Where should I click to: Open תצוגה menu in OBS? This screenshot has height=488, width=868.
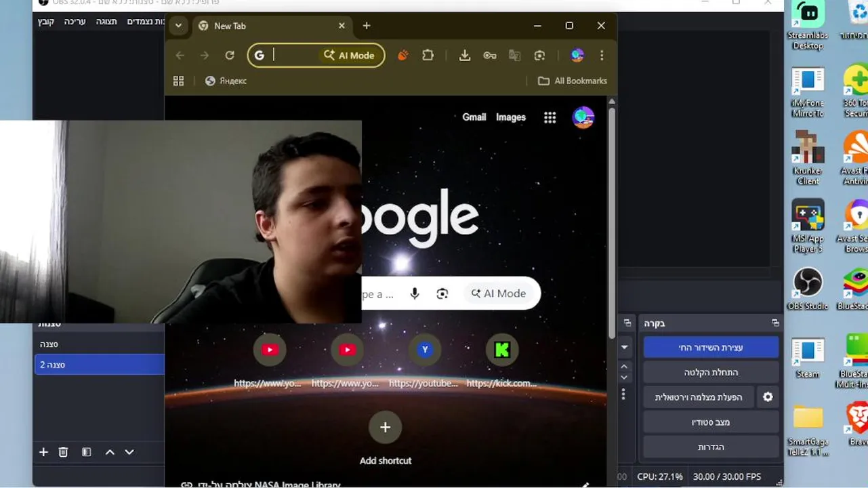pyautogui.click(x=106, y=22)
